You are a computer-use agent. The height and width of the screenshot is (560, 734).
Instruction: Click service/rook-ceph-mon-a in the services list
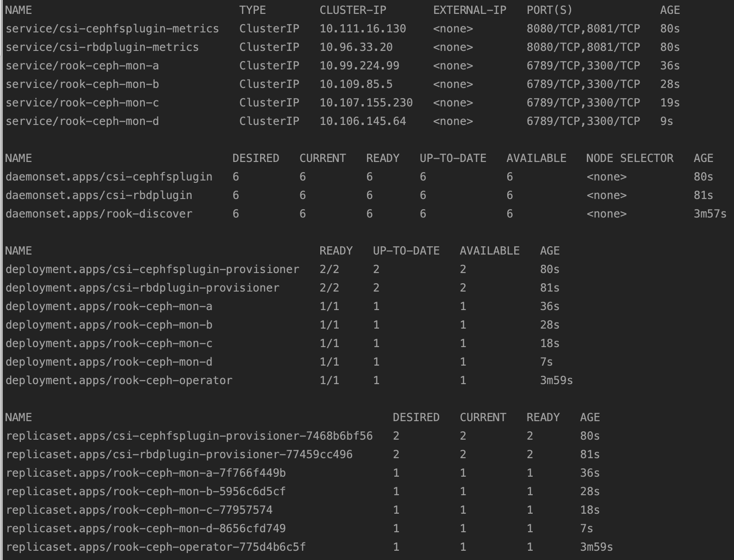tap(82, 66)
